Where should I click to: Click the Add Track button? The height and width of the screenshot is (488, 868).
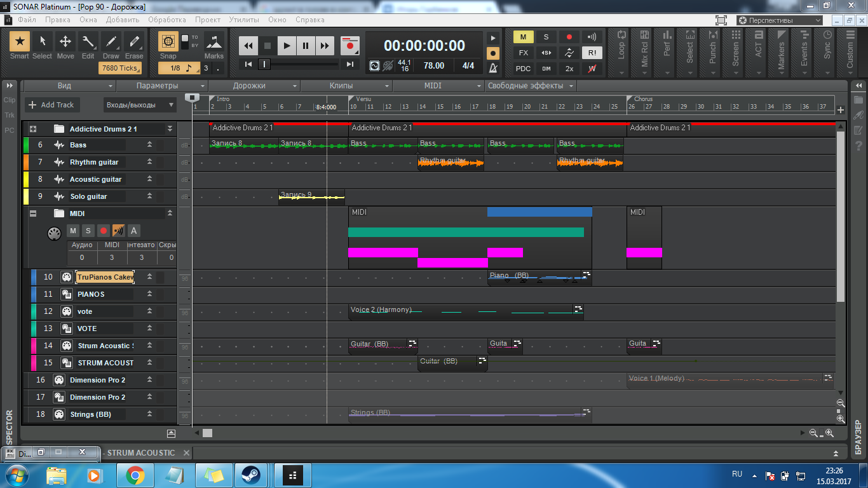(x=52, y=105)
